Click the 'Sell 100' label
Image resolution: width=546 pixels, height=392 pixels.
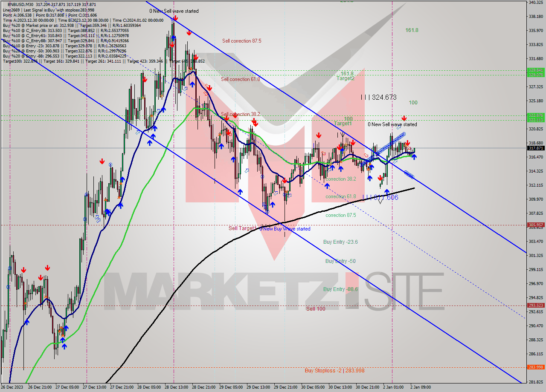(x=316, y=309)
